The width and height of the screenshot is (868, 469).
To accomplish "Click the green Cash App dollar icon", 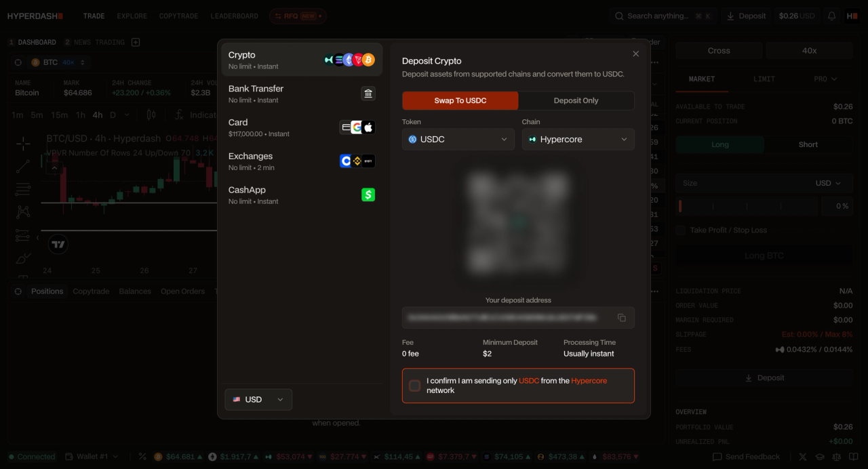I will click(x=368, y=195).
